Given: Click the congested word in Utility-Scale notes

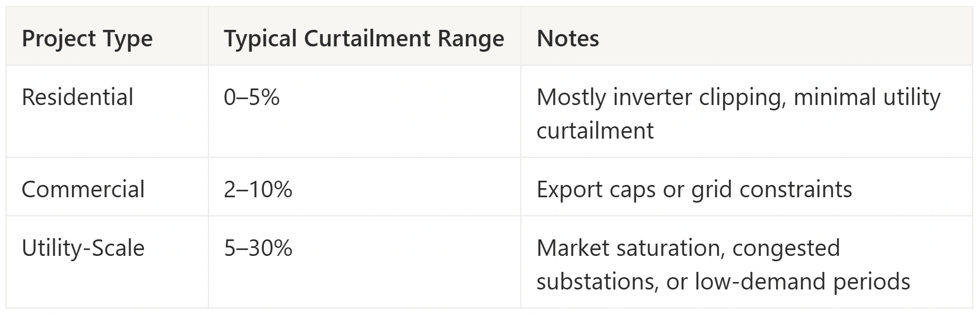Looking at the screenshot, I should (786, 248).
